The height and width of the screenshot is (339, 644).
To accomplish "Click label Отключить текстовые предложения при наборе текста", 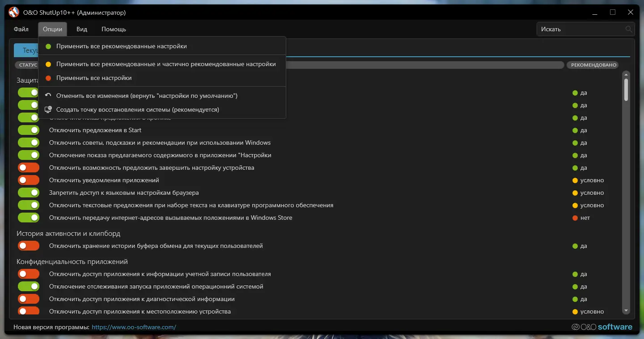I will (x=191, y=205).
